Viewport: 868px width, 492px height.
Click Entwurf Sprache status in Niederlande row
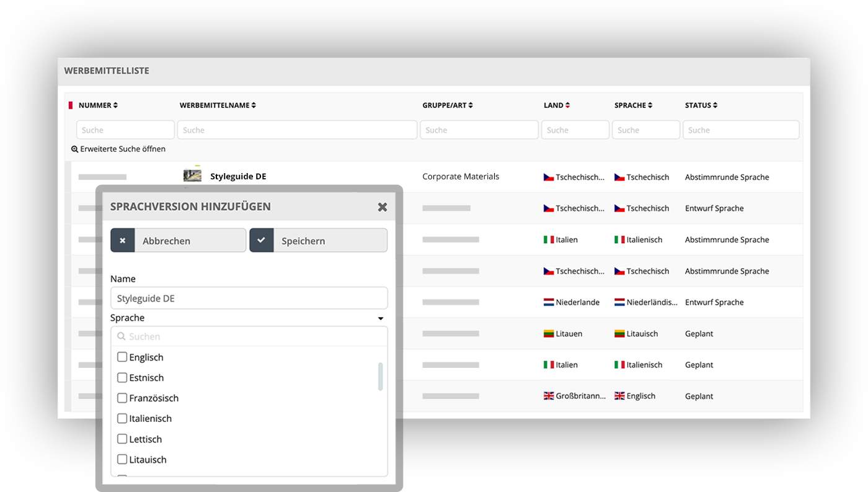click(x=714, y=302)
